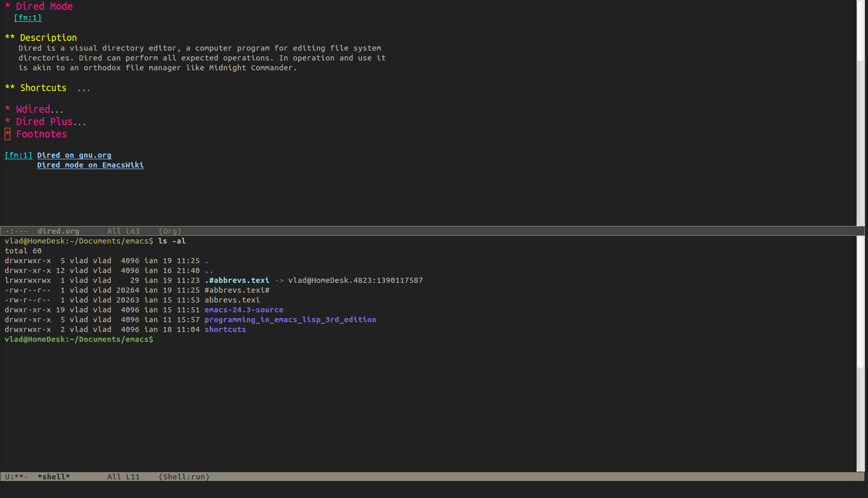Click the (Org) mode indicator in mode line
868x498 pixels.
[x=170, y=231]
